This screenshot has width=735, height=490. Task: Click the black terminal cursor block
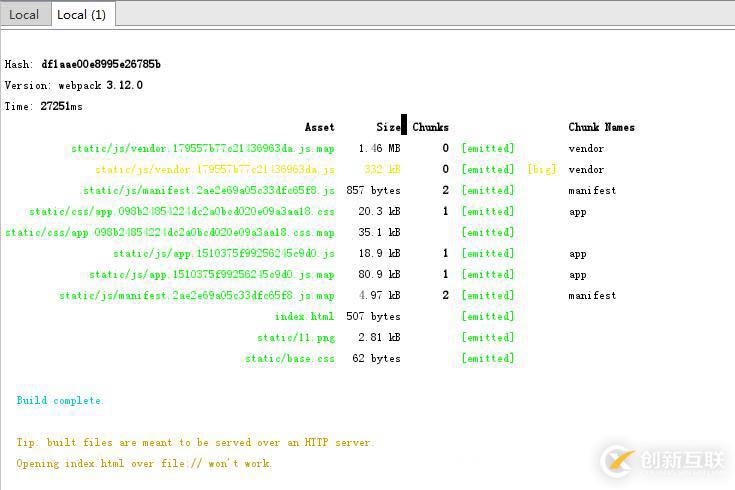(404, 124)
